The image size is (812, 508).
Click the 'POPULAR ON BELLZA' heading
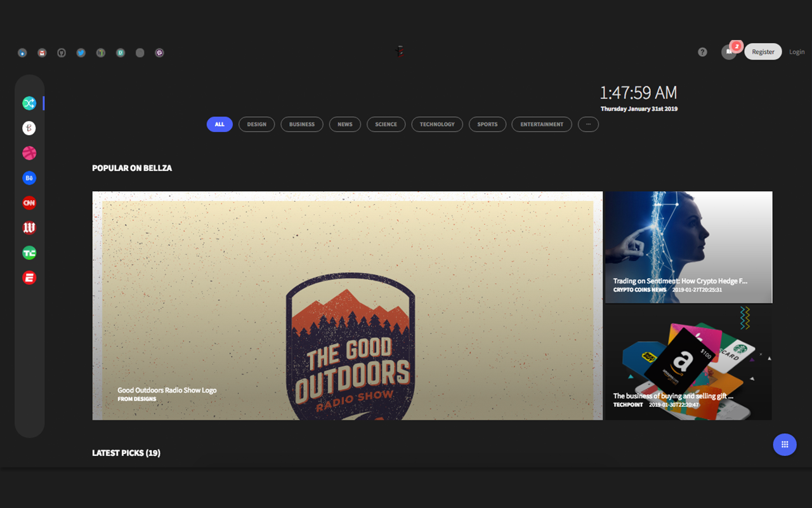point(132,168)
